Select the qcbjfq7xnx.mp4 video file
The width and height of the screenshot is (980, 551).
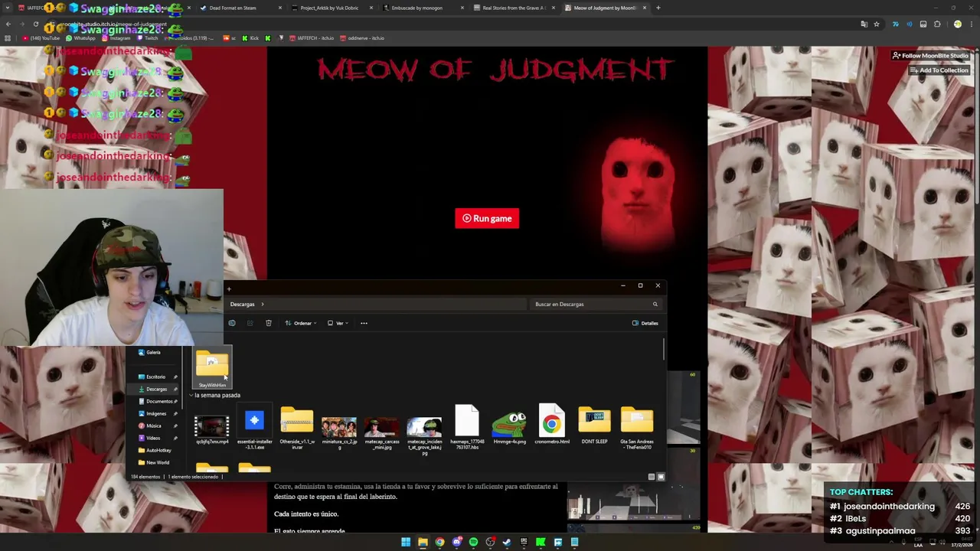(212, 430)
